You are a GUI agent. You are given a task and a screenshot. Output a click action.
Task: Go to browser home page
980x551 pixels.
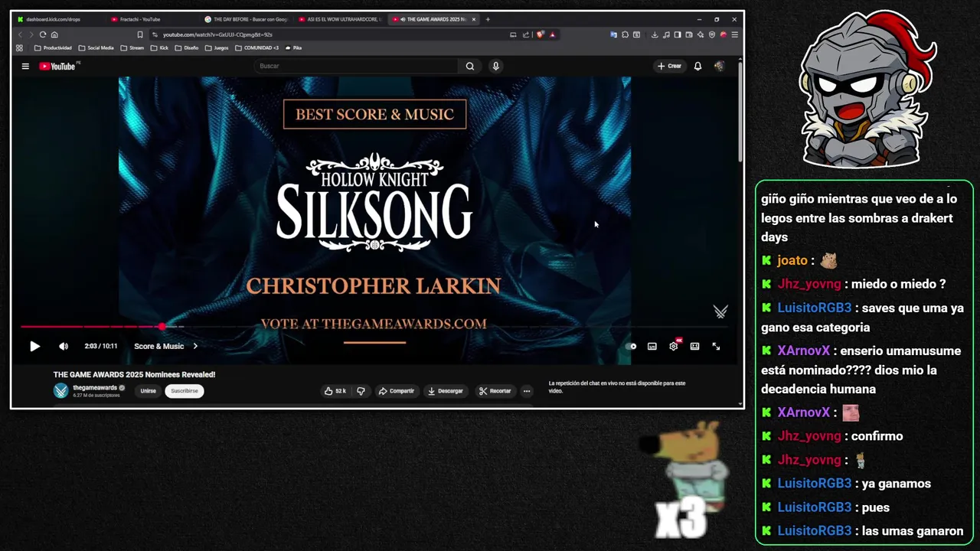(x=54, y=34)
